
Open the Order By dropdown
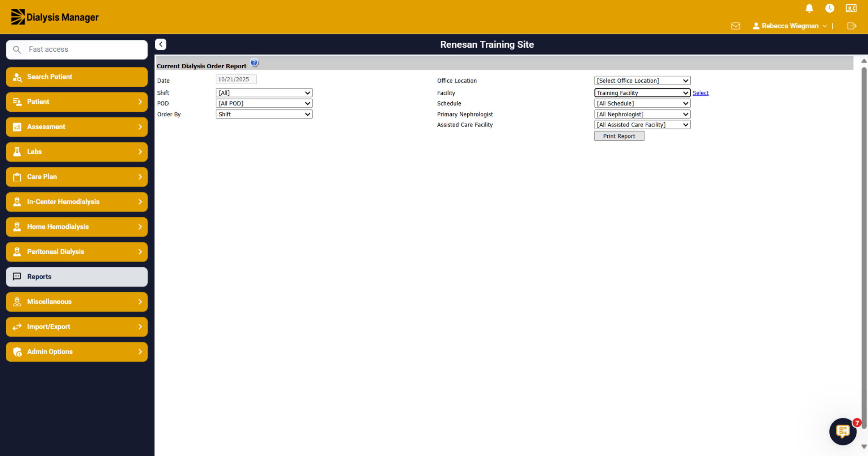click(x=264, y=114)
